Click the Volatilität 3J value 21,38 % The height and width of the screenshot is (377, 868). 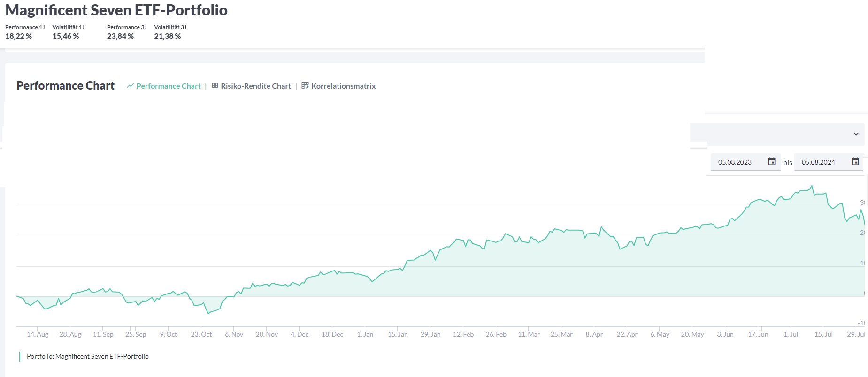tap(168, 36)
